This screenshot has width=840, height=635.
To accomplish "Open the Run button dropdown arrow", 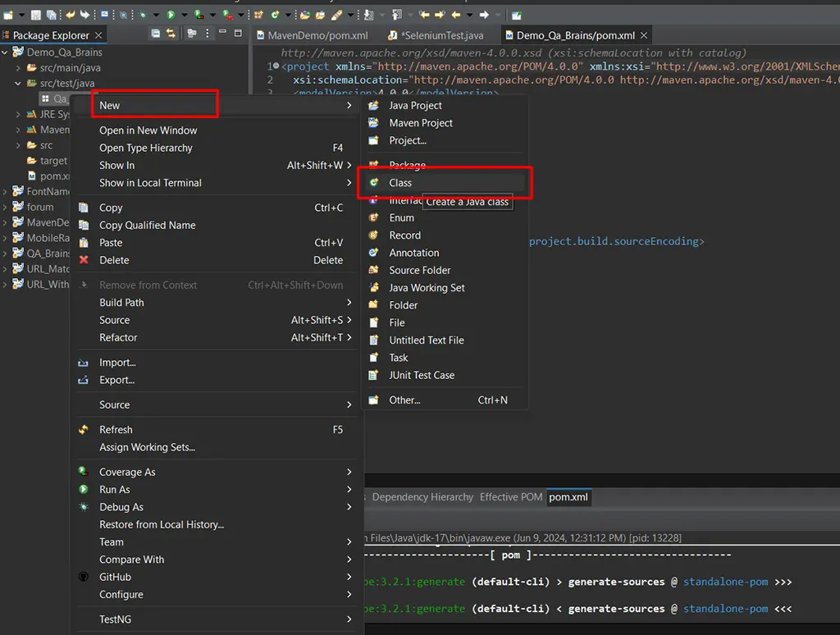I will (x=183, y=14).
